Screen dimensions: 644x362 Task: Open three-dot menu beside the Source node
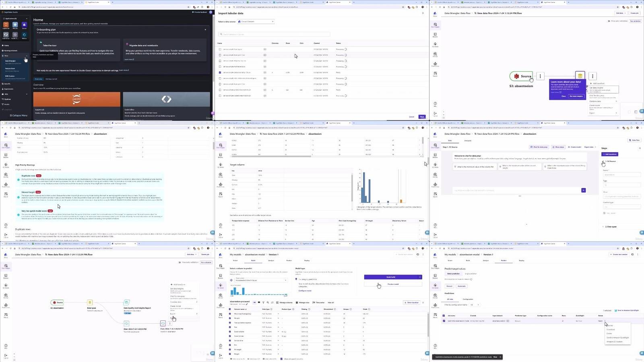540,76
